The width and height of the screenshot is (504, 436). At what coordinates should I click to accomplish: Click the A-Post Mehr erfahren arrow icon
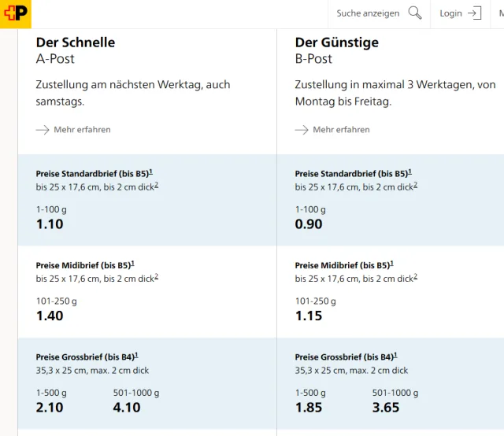pos(43,129)
